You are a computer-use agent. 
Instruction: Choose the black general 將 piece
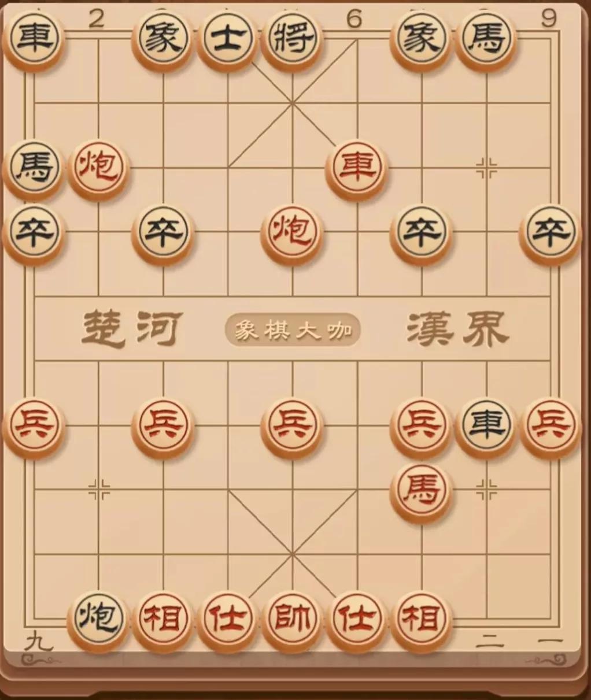coord(292,39)
